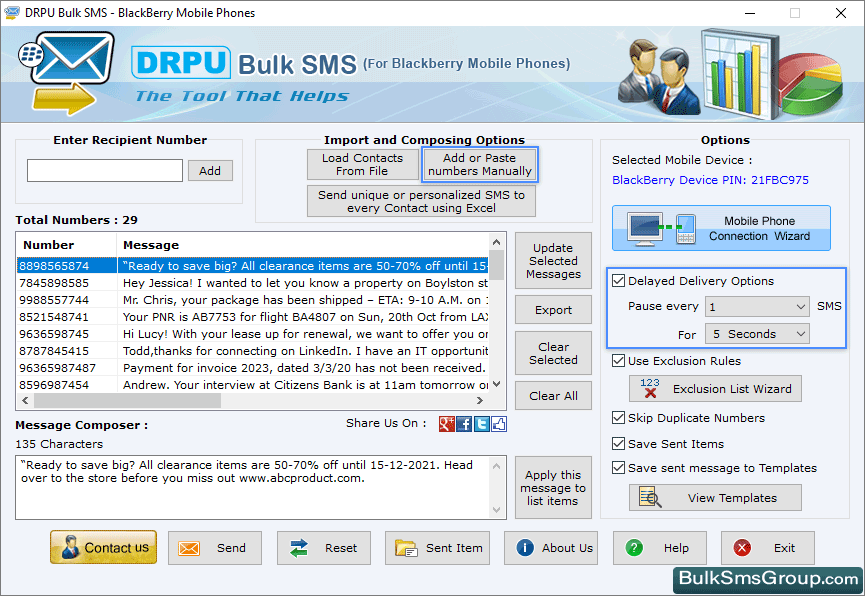Toggle Skip Duplicate Numbers checkbox
This screenshot has height=596, width=865.
tap(618, 417)
